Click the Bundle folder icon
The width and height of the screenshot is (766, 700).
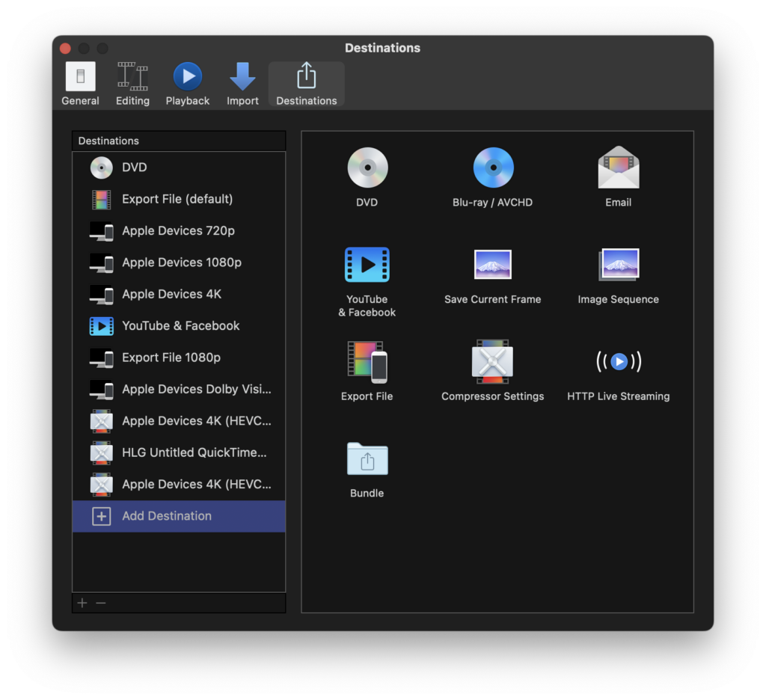click(367, 458)
